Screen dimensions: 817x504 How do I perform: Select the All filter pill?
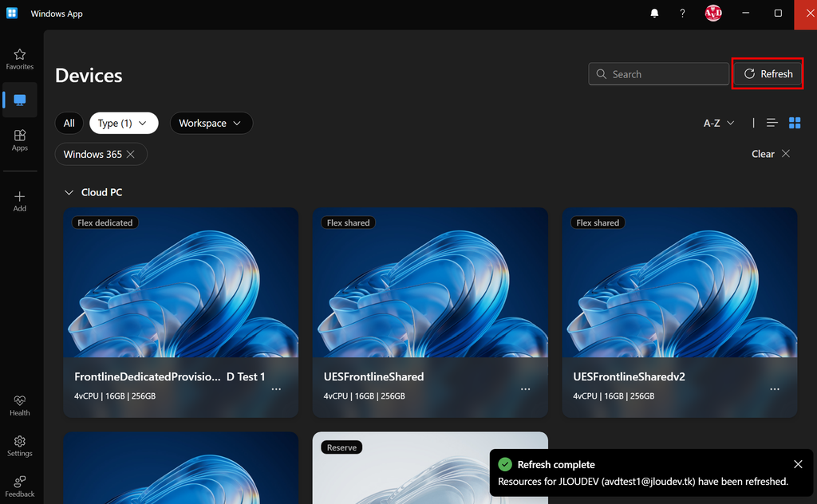click(69, 123)
